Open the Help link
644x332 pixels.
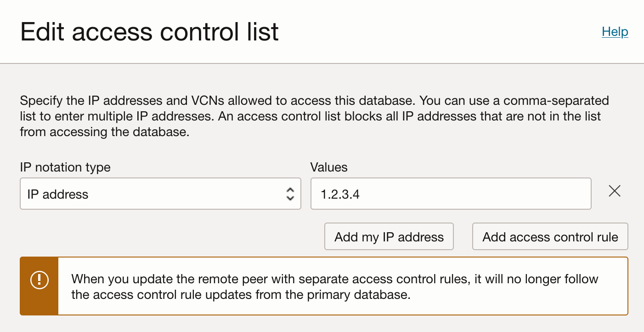pyautogui.click(x=615, y=32)
